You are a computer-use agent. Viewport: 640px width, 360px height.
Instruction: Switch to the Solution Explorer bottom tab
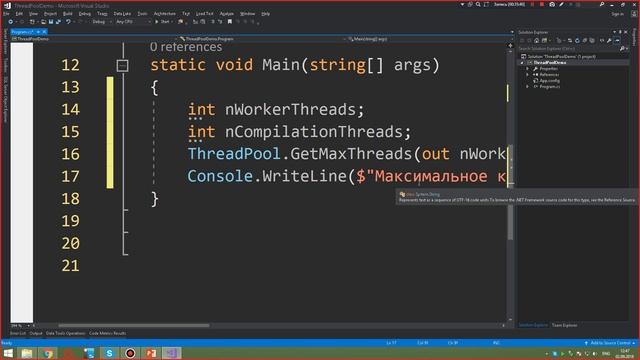(x=533, y=325)
